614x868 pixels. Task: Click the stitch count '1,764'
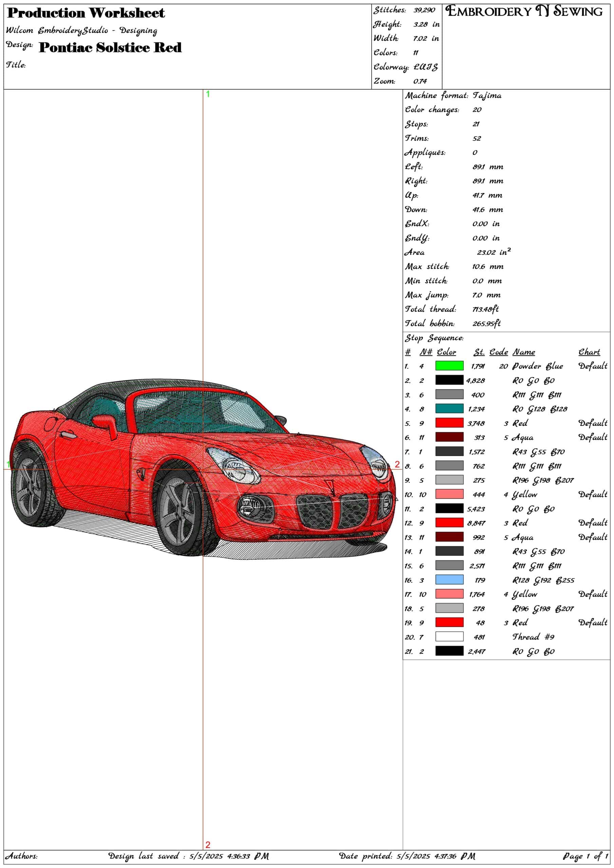tap(477, 594)
